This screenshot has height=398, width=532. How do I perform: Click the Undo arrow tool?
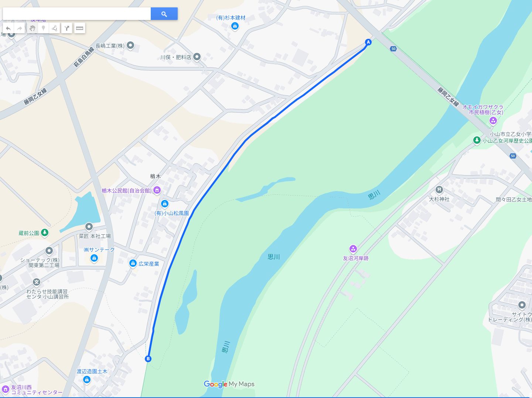[8, 28]
